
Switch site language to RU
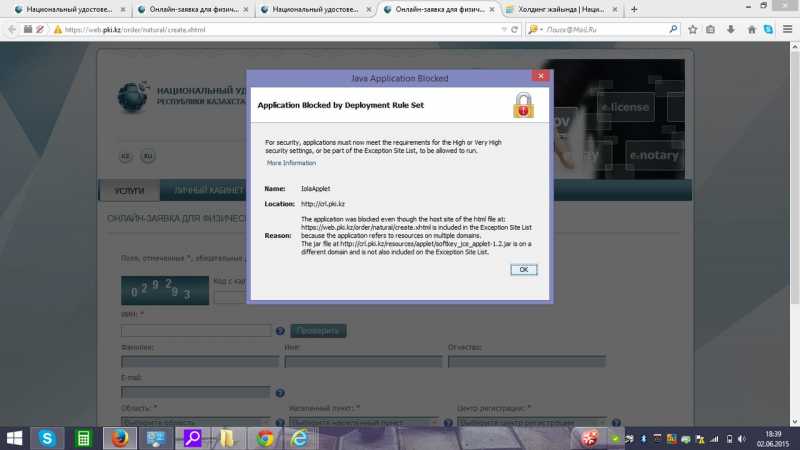(148, 157)
